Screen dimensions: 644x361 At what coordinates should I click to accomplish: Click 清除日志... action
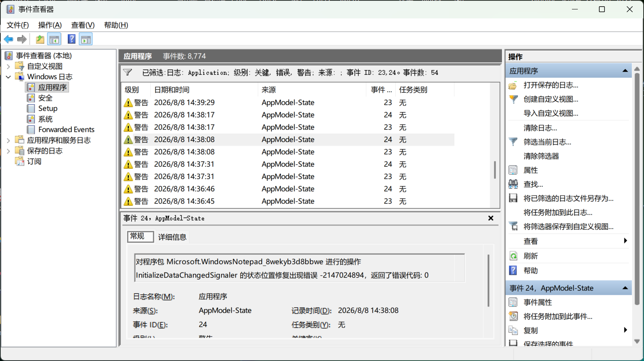click(x=540, y=128)
